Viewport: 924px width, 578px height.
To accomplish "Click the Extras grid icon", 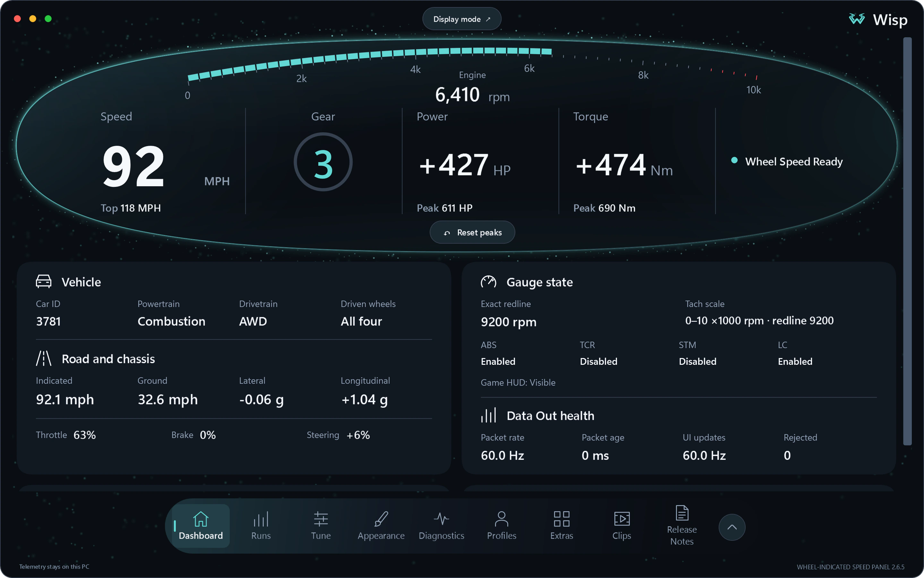I will pyautogui.click(x=562, y=519).
